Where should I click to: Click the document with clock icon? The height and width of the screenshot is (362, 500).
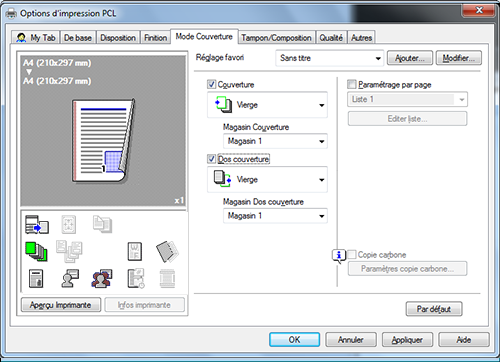click(136, 279)
